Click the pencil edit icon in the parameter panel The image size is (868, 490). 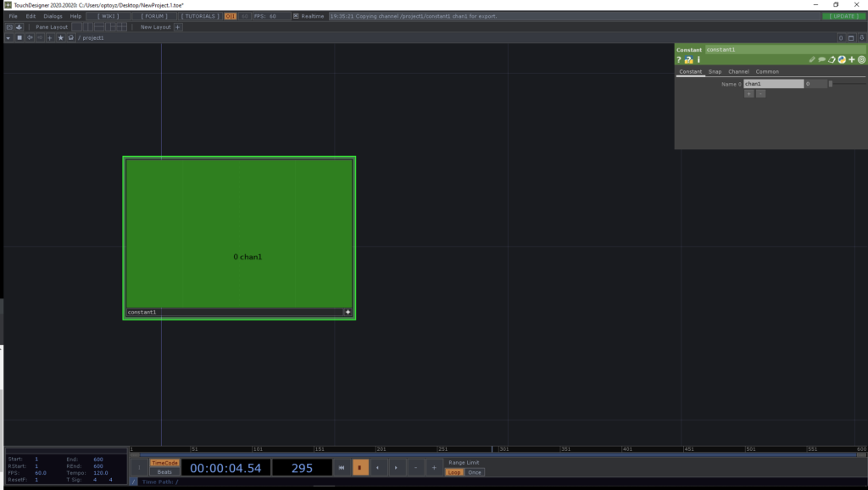(x=812, y=60)
